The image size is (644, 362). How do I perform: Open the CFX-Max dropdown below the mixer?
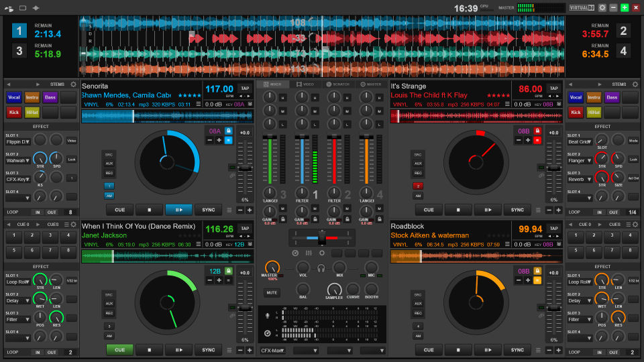coord(273,351)
